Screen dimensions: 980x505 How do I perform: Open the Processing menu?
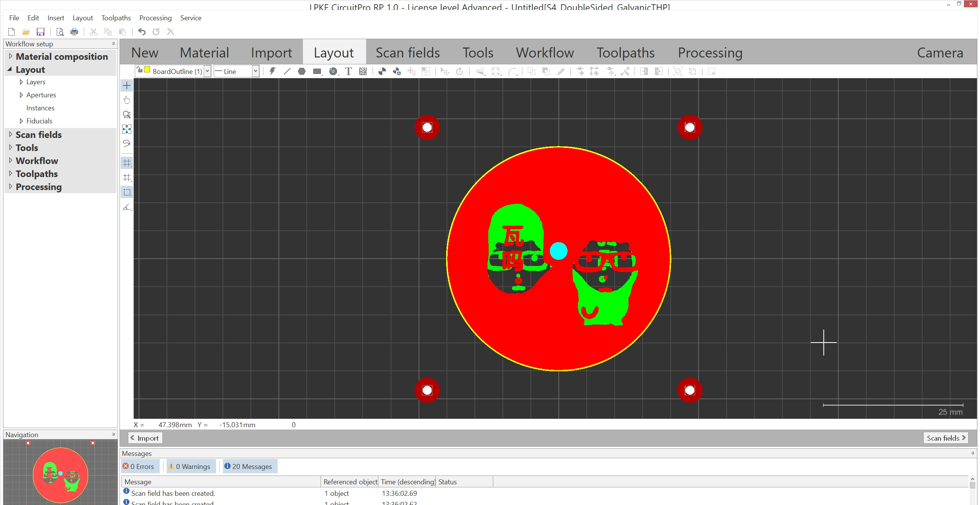tap(155, 18)
